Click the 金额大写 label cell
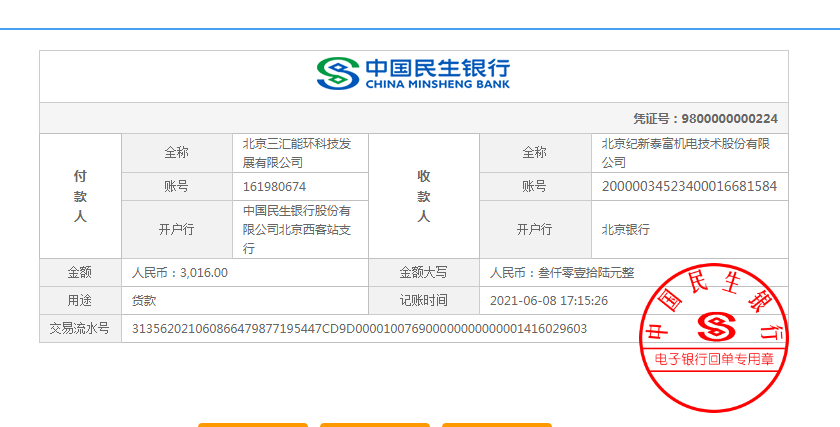This screenshot has width=840, height=427. point(424,273)
